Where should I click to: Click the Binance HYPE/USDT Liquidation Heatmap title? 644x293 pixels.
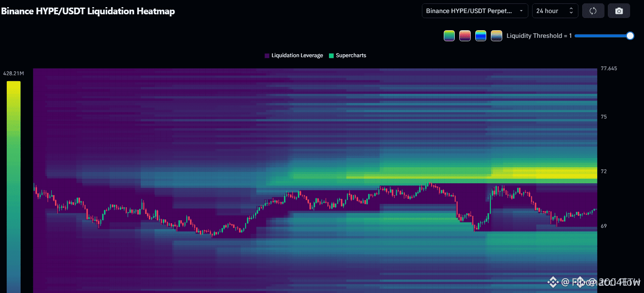click(88, 11)
